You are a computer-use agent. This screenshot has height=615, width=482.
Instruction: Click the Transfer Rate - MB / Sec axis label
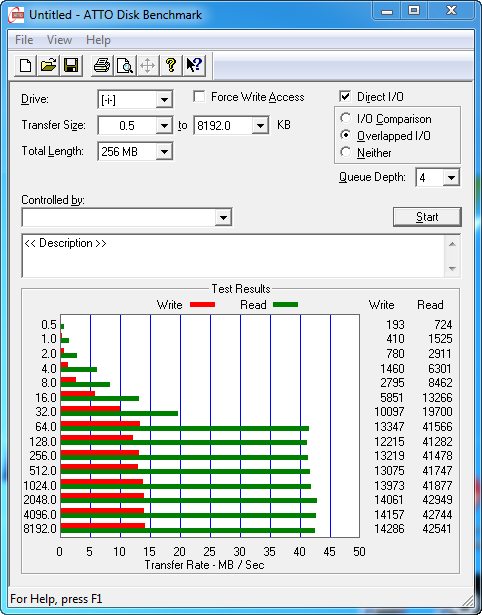click(x=205, y=565)
